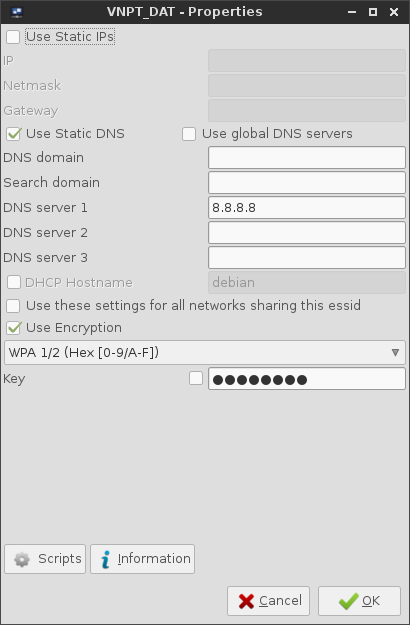Focus the DNS server 2 field
The image size is (410, 625).
[307, 232]
